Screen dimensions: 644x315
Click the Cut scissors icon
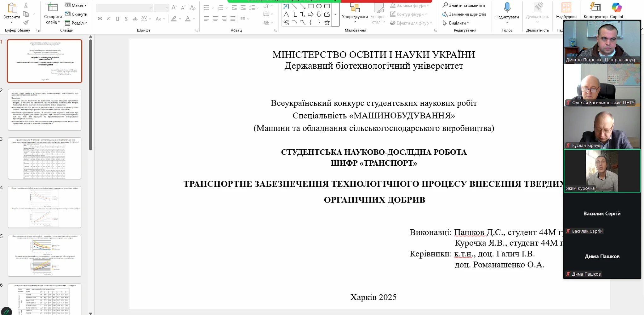(x=26, y=5)
